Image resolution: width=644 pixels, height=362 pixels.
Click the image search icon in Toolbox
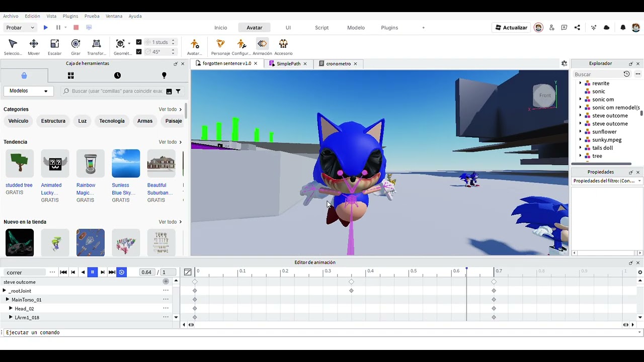(x=169, y=91)
